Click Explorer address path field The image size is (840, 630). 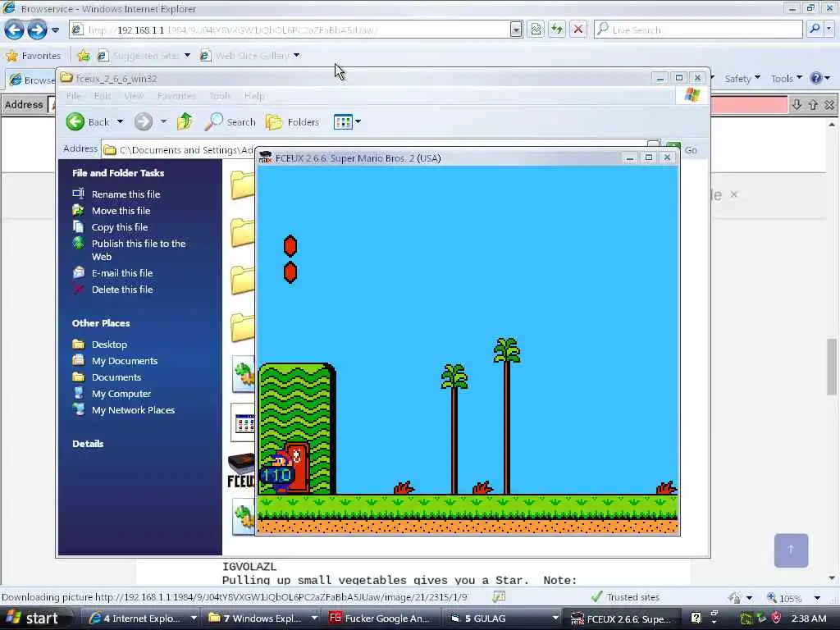[x=381, y=149]
